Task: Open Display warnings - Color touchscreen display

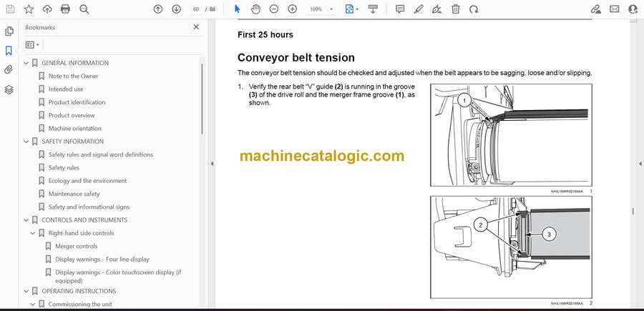Action: tap(118, 277)
